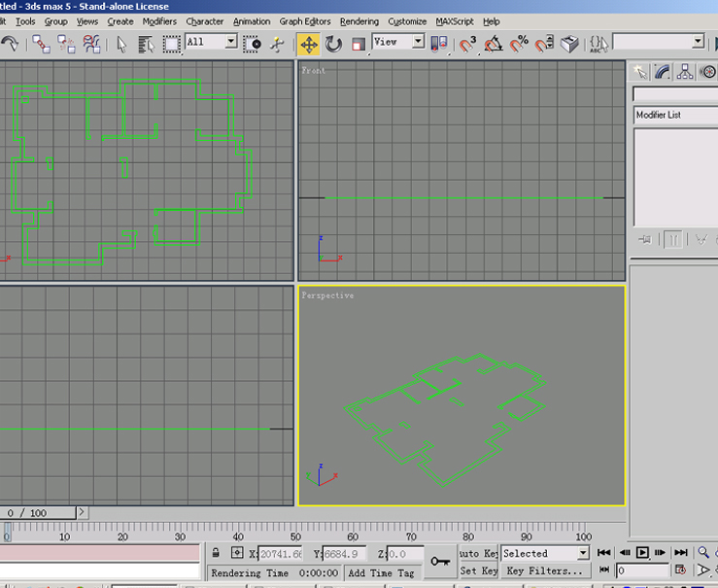Image resolution: width=718 pixels, height=588 pixels.
Task: Activate the Select and Rotate tool
Action: pos(333,44)
